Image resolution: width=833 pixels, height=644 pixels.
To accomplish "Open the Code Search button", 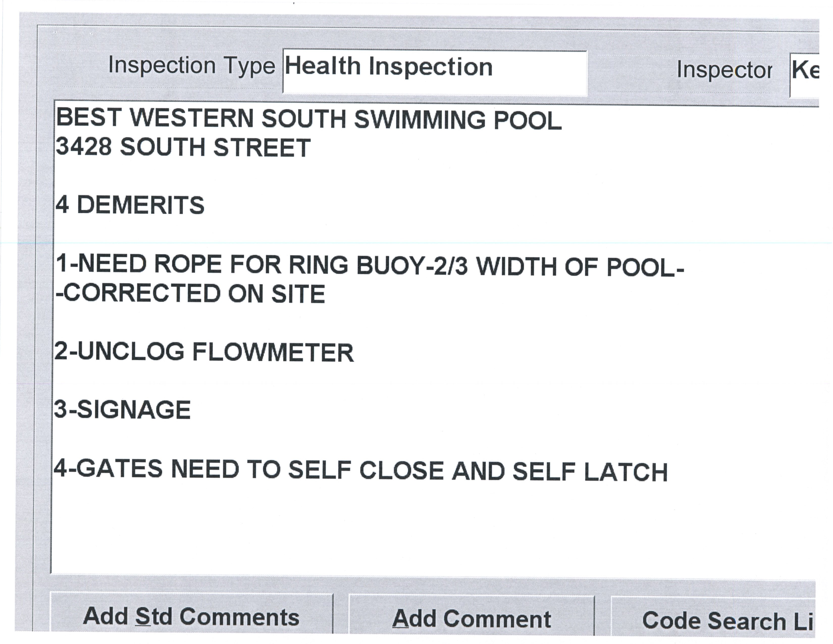I will click(713, 620).
